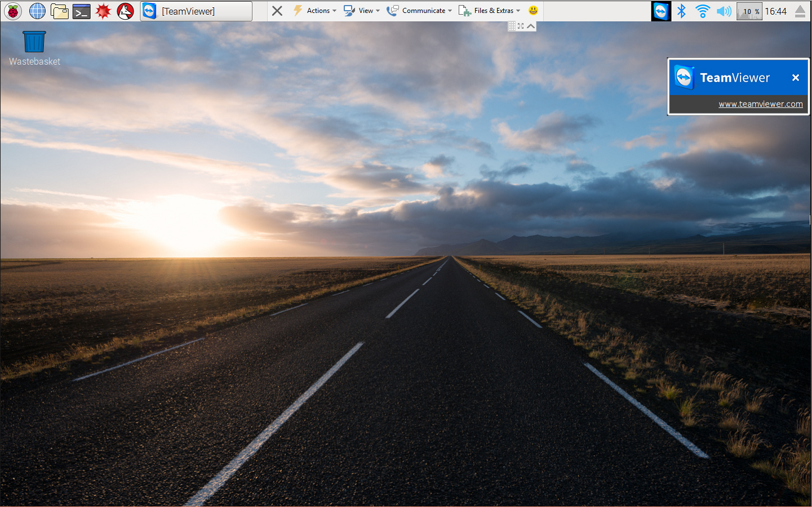Open the Actions menu

click(314, 11)
